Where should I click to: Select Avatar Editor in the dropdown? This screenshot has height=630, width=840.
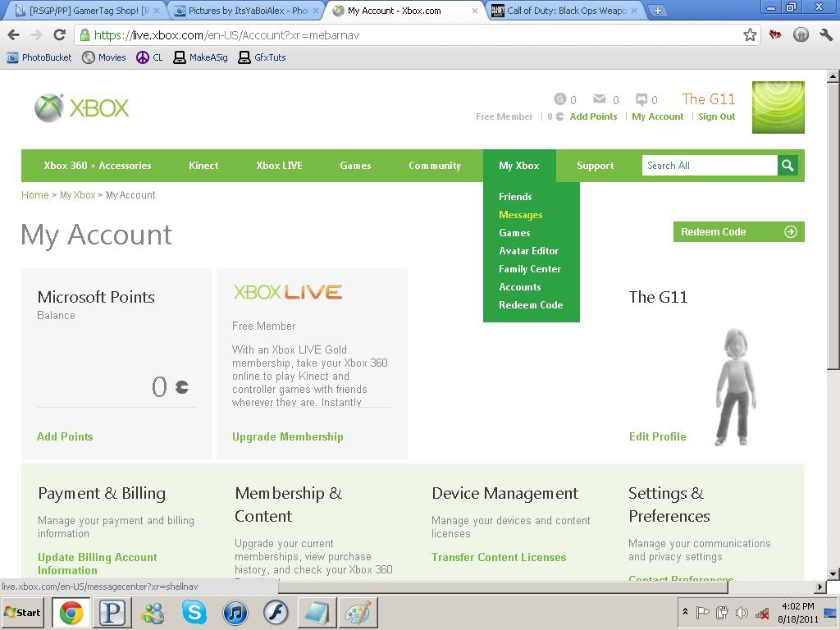529,251
